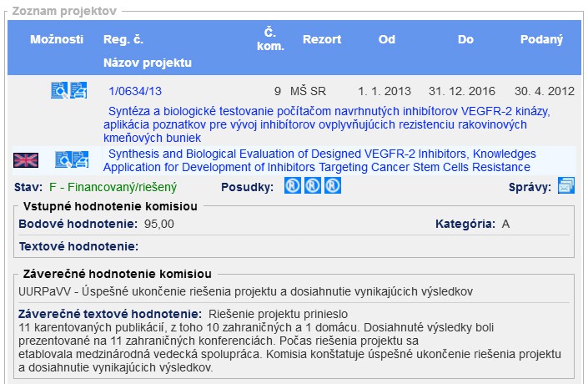Viewport: 588px width, 384px height.
Task: Click 'Záverečné hodnotenie komisiou' section title
Action: 118,274
